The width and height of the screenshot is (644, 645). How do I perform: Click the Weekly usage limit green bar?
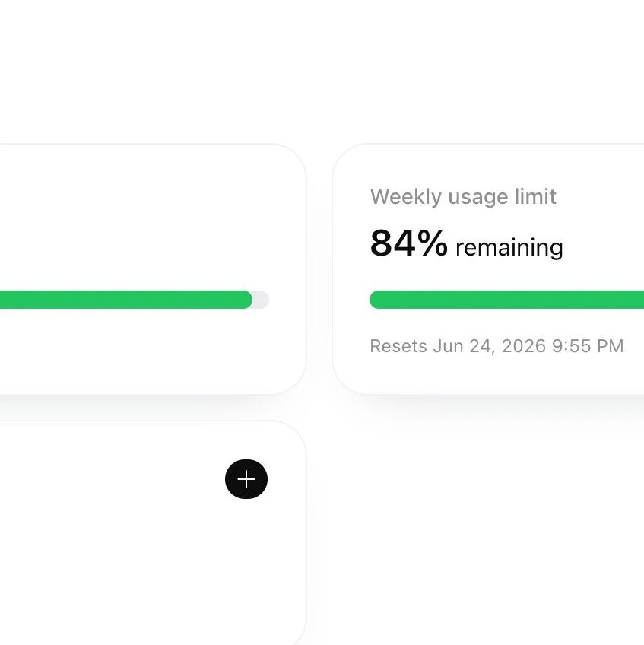(506, 300)
